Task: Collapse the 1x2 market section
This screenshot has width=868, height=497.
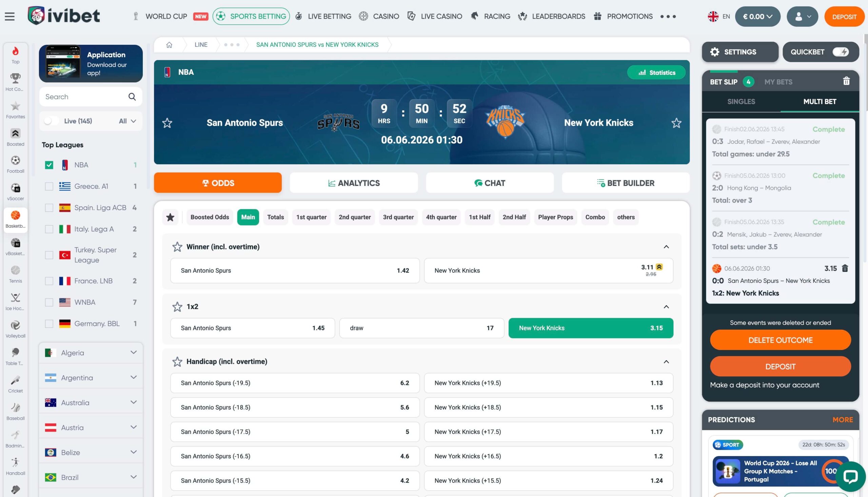Action: click(666, 307)
